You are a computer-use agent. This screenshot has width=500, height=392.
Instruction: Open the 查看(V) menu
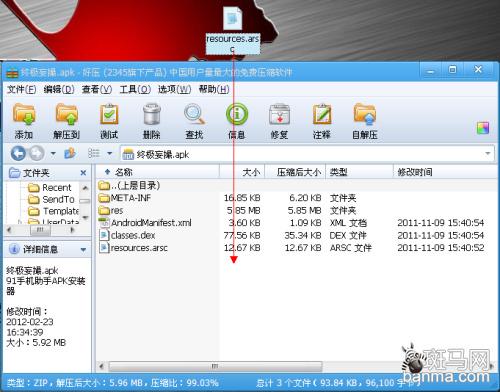point(97,89)
